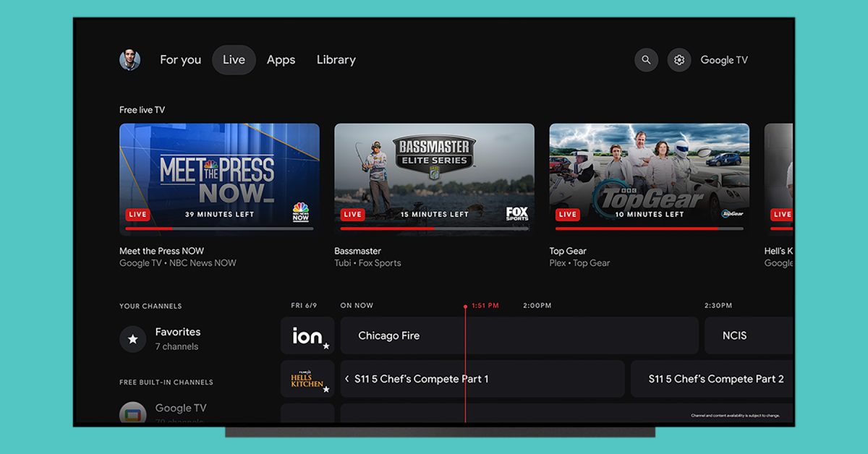Click the 'Top Gear' title below thumbnail
The image size is (868, 454).
click(568, 251)
